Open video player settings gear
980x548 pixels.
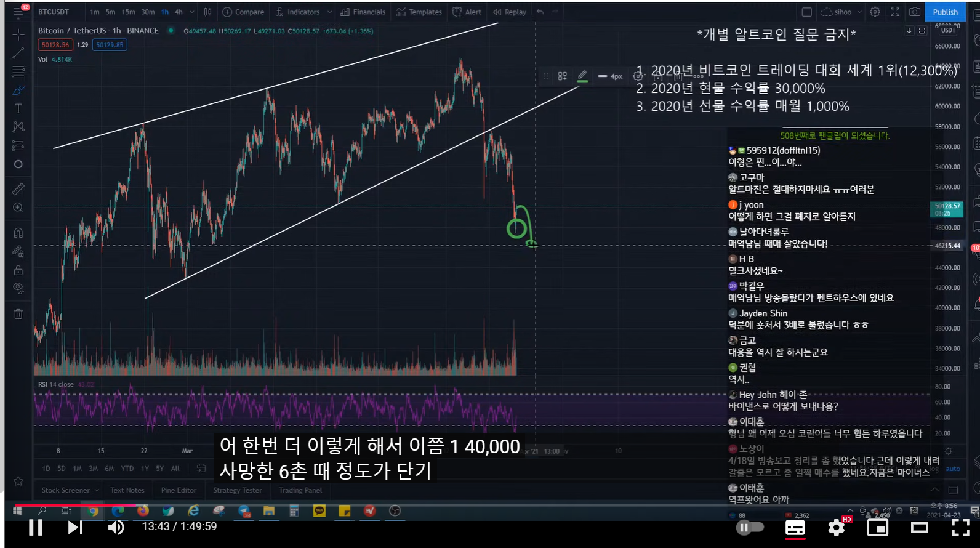[x=836, y=528]
